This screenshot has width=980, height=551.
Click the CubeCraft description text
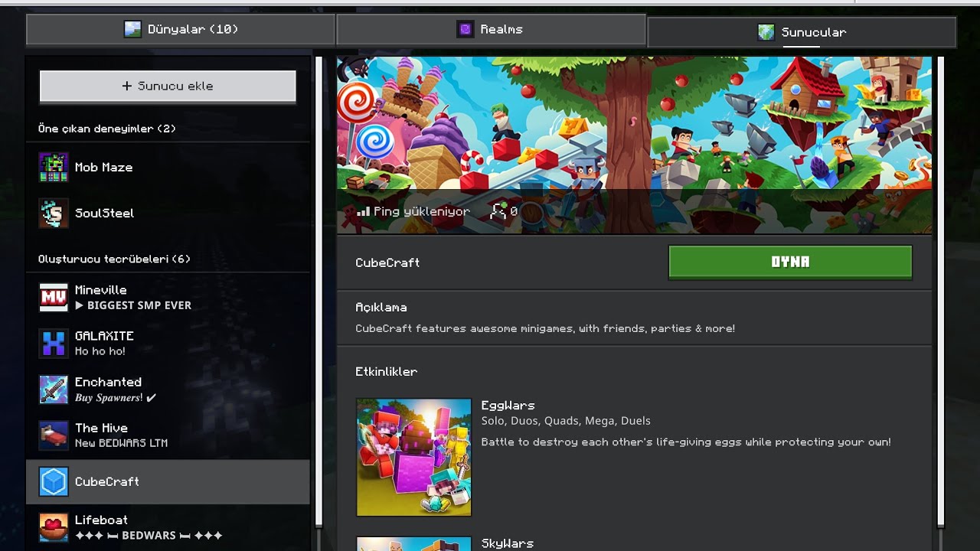[545, 328]
